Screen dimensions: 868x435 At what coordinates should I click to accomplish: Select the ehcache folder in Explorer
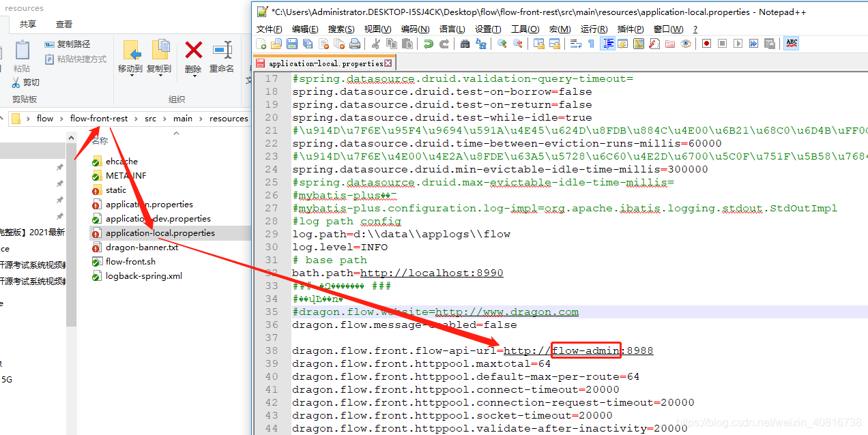[x=121, y=162]
